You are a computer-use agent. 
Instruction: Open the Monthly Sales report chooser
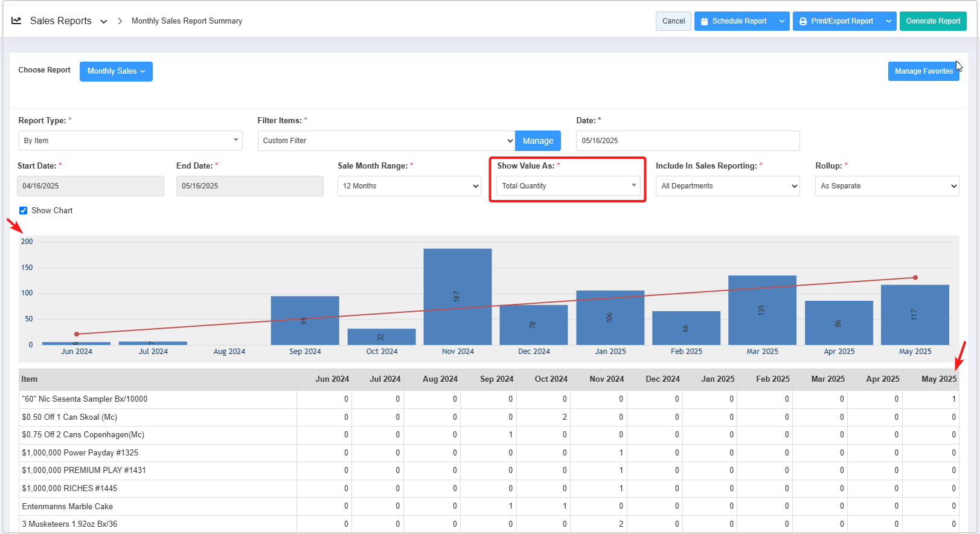(116, 71)
